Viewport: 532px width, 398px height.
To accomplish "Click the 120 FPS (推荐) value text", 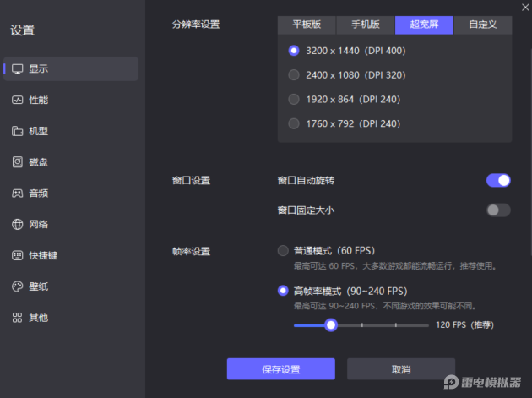I will [x=464, y=325].
